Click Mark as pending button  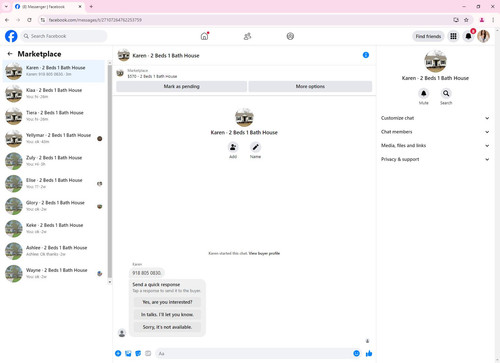coord(181,86)
